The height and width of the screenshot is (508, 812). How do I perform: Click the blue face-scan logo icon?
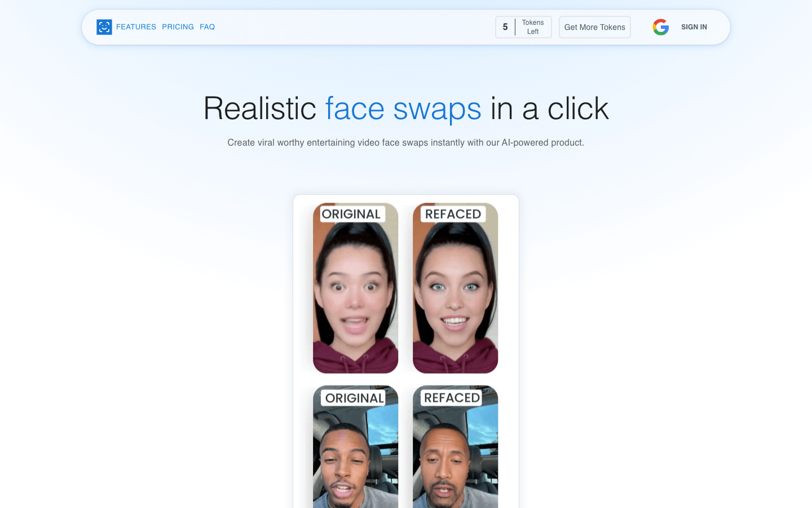tap(104, 27)
